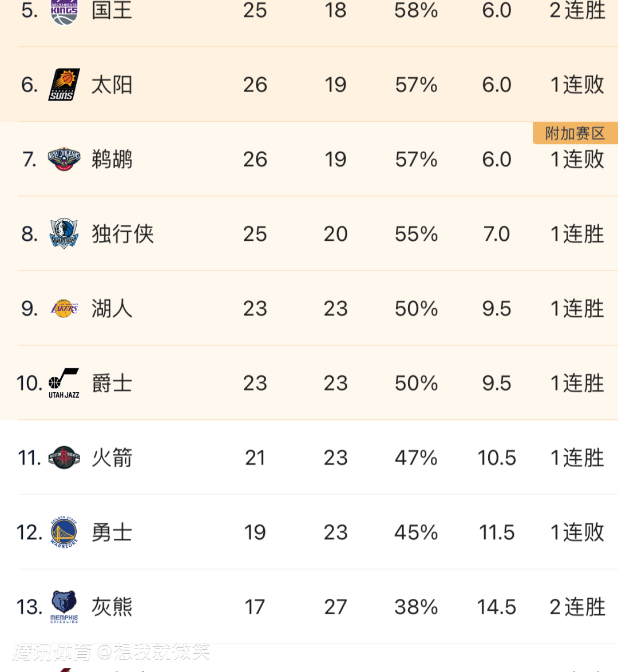Tap the 腾讯体育 watermark text
618x672 pixels.
click(53, 651)
